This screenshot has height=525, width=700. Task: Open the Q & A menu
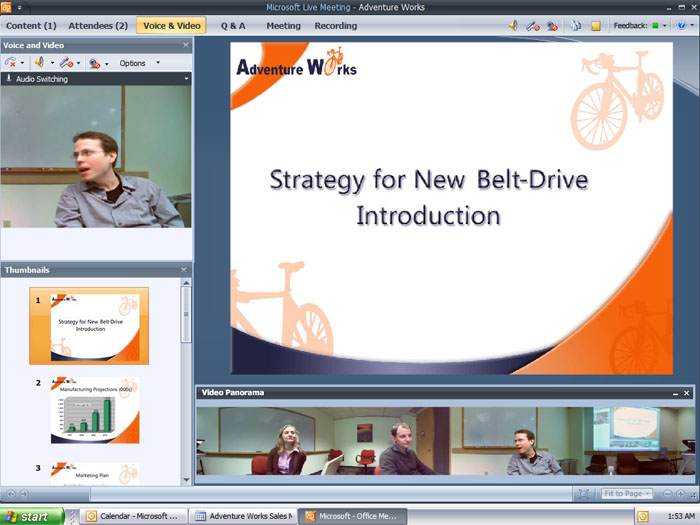click(233, 26)
